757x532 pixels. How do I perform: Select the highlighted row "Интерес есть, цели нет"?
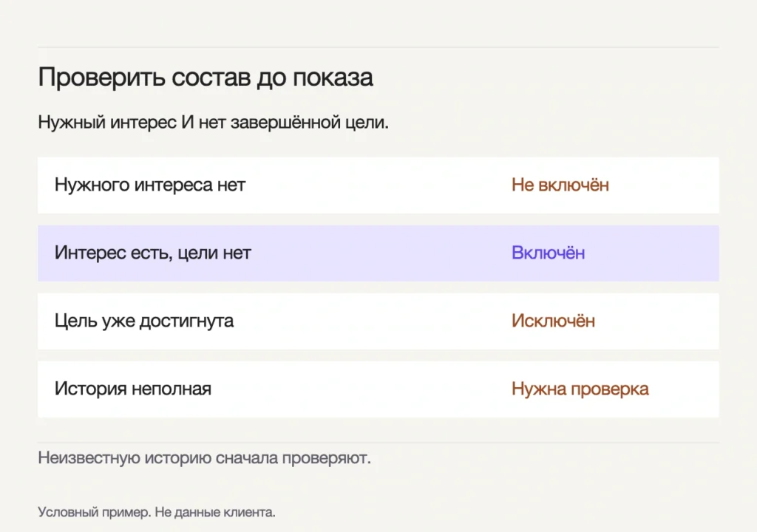(x=378, y=253)
